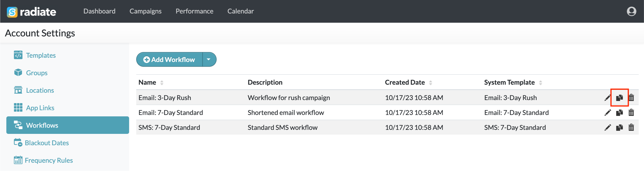Click description 'Workflow for rush campaign'

coord(288,98)
